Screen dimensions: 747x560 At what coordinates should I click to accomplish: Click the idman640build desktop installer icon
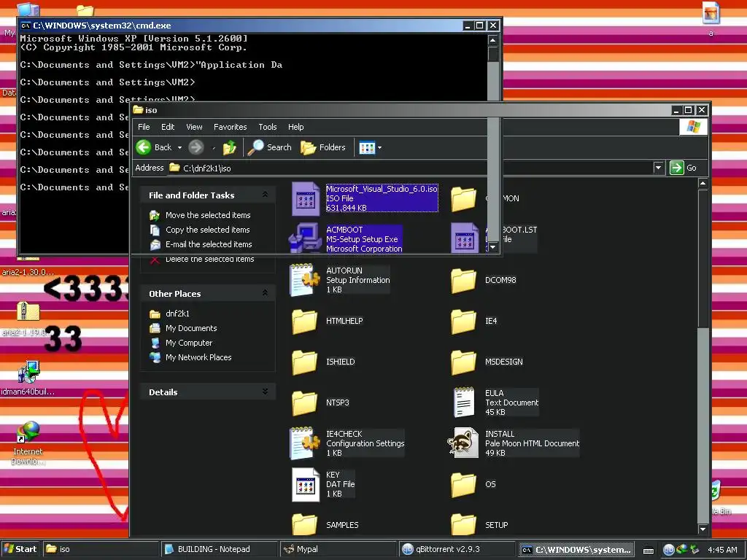point(28,372)
